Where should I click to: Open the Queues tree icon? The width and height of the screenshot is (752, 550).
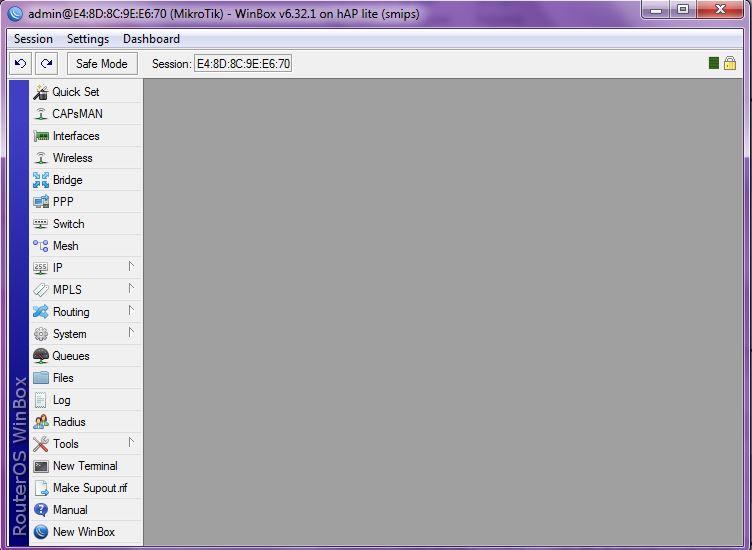[x=41, y=356]
